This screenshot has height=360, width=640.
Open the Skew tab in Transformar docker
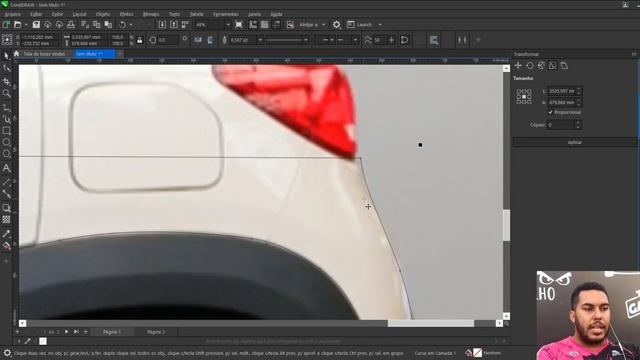pyautogui.click(x=564, y=66)
